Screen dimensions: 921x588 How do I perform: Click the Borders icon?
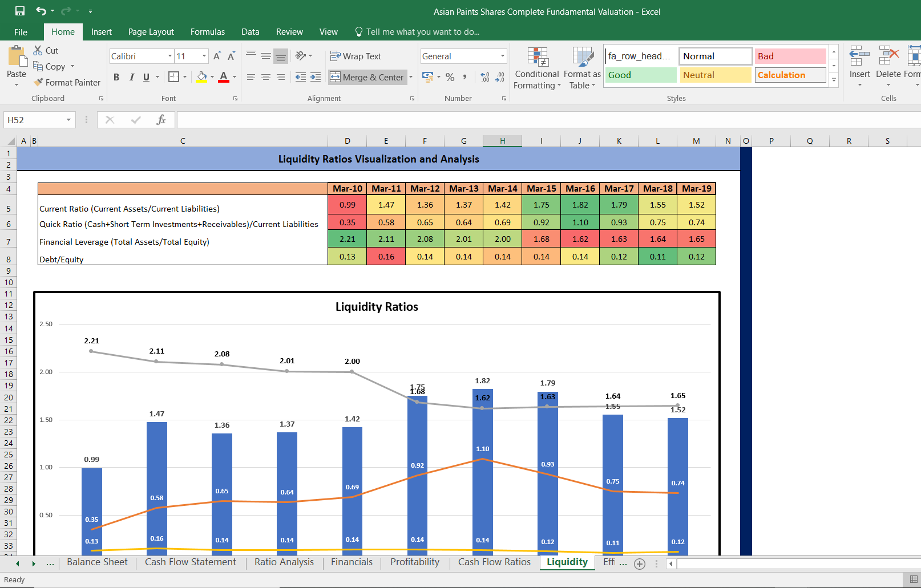174,76
